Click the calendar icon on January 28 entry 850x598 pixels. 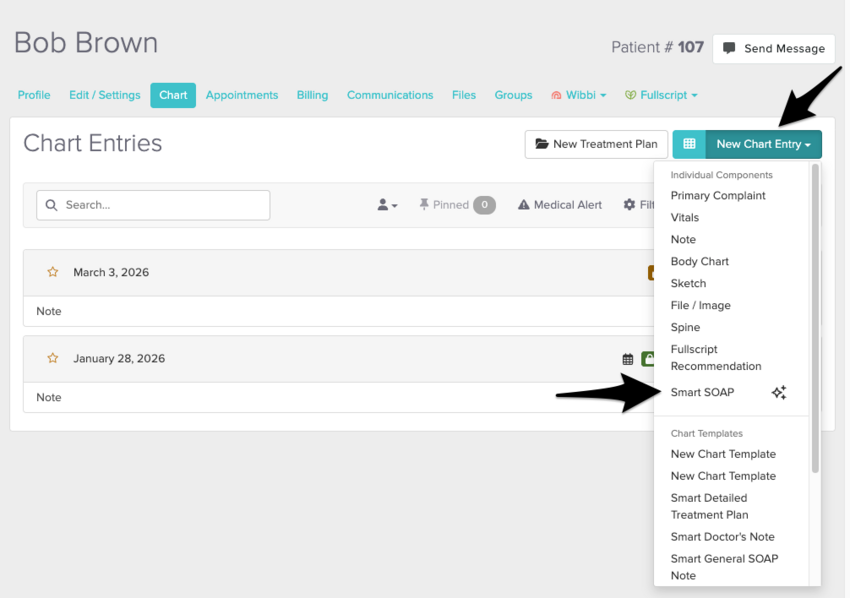[x=628, y=359]
